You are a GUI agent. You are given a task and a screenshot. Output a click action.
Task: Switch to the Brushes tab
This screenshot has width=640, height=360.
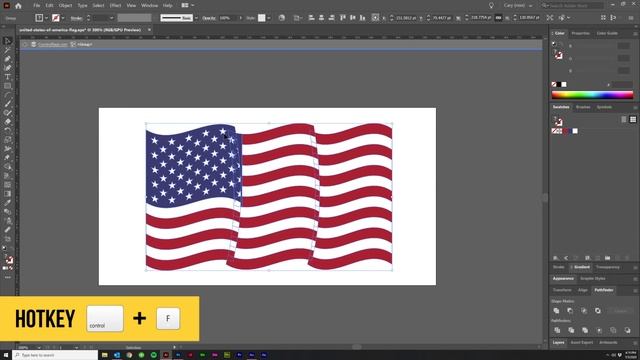pyautogui.click(x=583, y=107)
